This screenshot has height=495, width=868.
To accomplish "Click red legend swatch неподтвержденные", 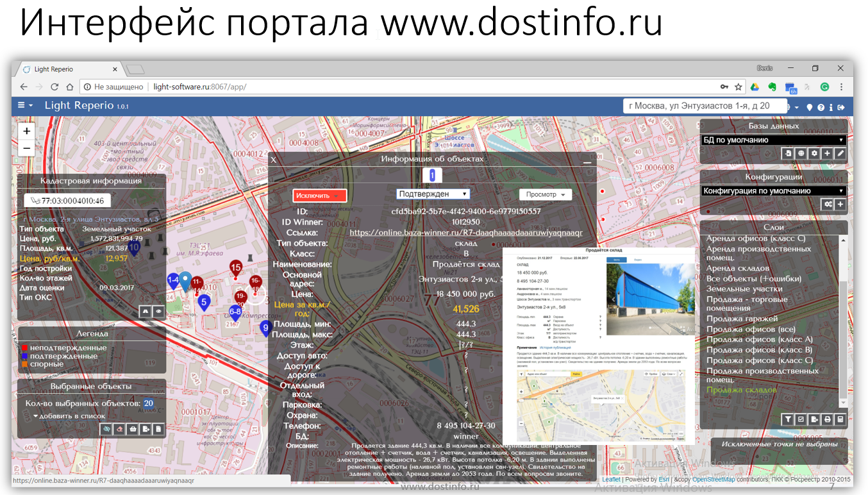I will 24,348.
